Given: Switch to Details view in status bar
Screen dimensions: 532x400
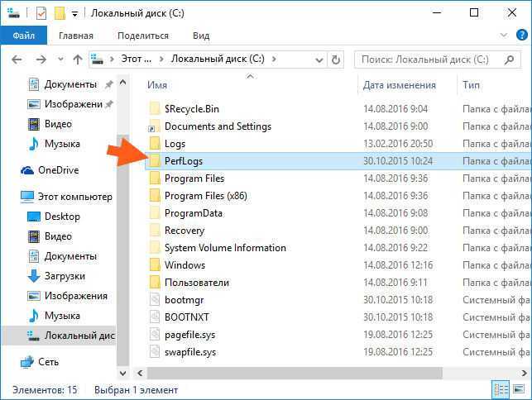Looking at the screenshot, I should tap(500, 390).
